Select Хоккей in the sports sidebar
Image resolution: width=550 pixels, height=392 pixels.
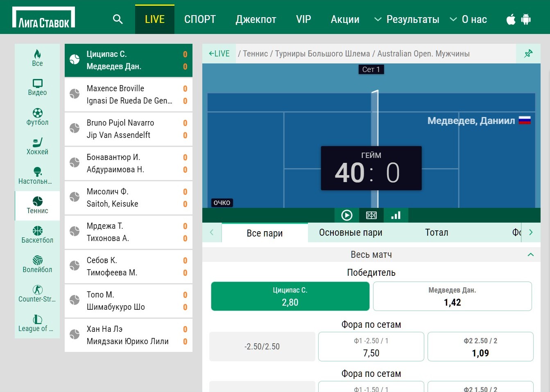[37, 146]
